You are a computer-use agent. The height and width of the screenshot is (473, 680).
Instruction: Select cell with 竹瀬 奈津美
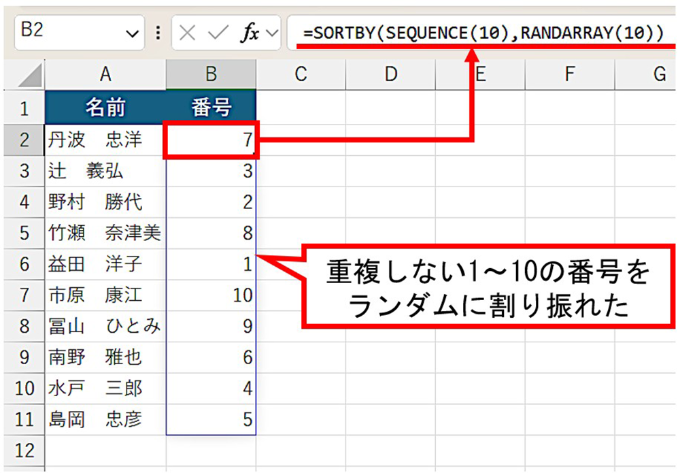[105, 233]
